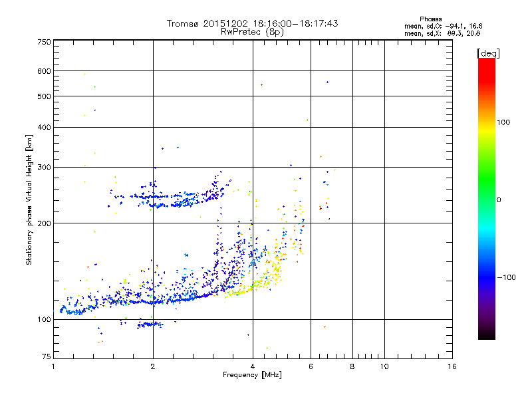Click the "100" km height axis label
The width and height of the screenshot is (532, 399).
point(44,319)
